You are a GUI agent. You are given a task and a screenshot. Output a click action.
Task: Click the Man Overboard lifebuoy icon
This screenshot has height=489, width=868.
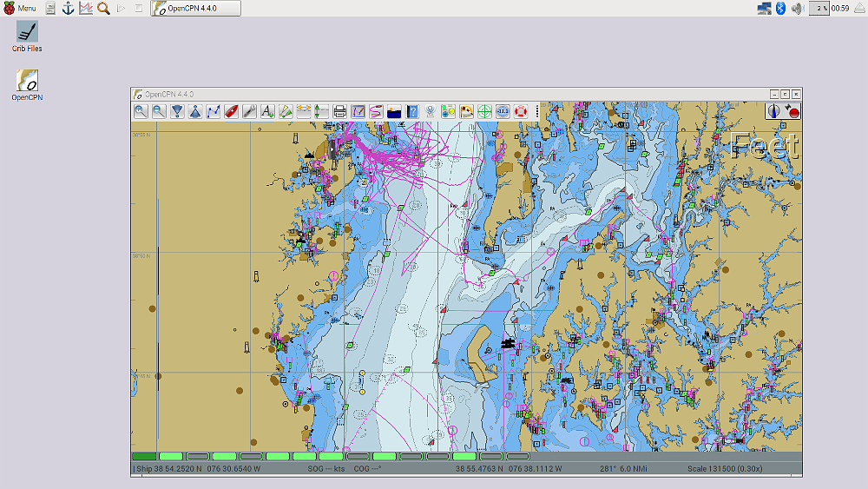click(521, 111)
